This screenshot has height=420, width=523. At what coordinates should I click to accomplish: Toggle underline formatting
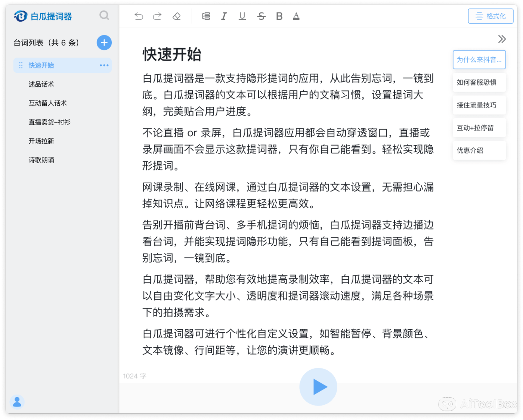point(242,16)
